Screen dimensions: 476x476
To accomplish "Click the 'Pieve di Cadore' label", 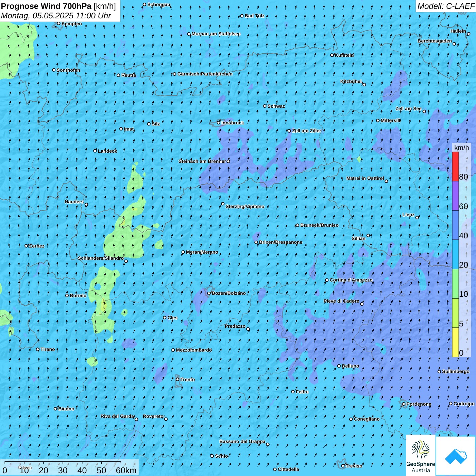I will coord(341,301).
